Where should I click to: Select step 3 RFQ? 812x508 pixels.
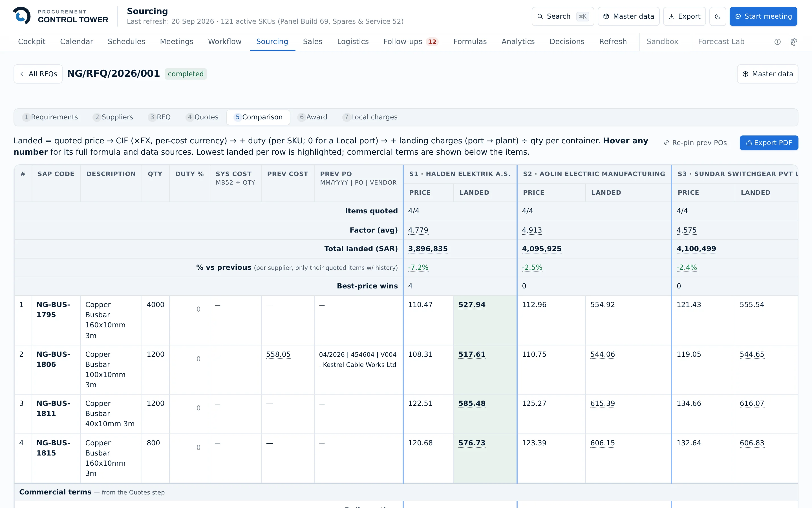click(x=160, y=117)
